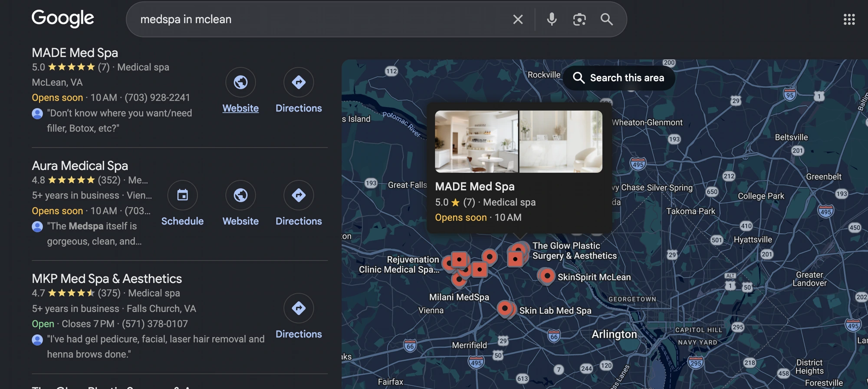This screenshot has height=389, width=868.
Task: Open Aura Medical Spa website globe
Action: (x=240, y=195)
